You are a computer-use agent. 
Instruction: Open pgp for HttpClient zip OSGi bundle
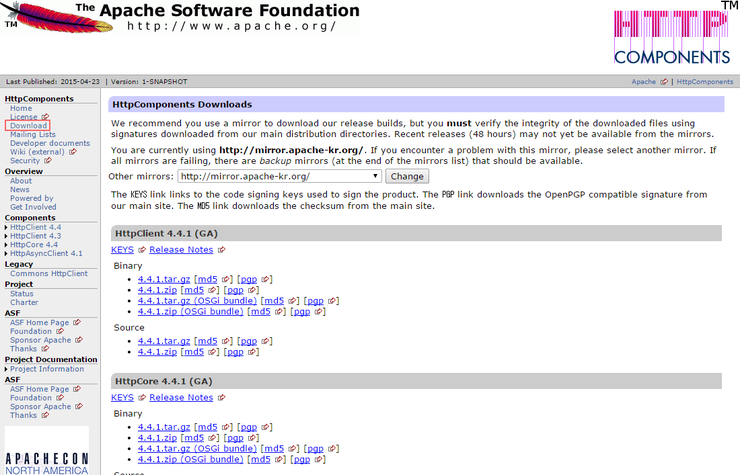[x=302, y=312]
